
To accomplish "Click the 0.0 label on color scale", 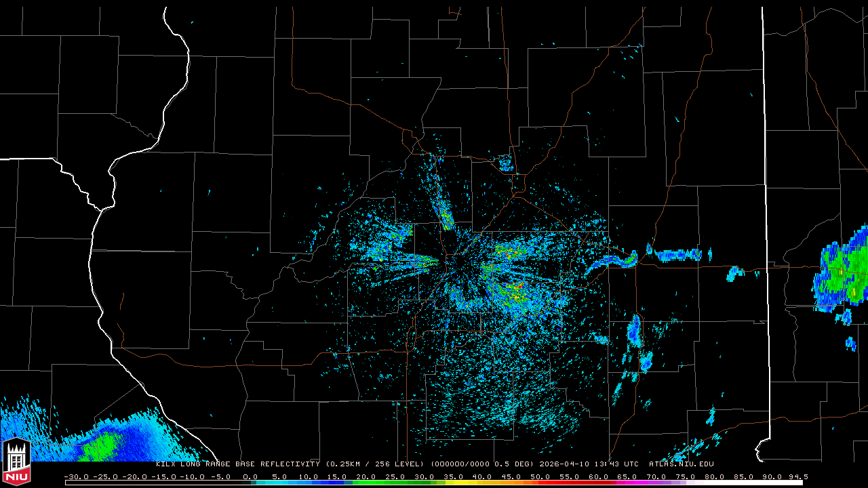I will click(x=250, y=476).
